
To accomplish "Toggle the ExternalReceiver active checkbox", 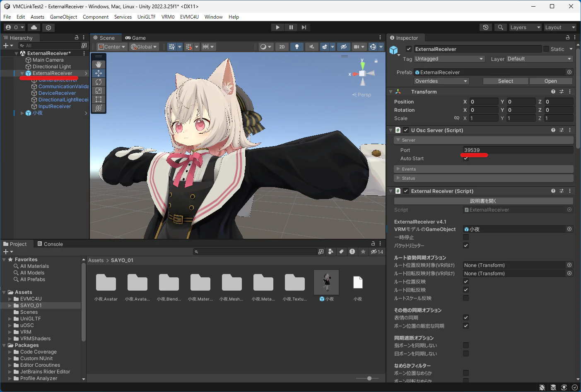I will 409,49.
